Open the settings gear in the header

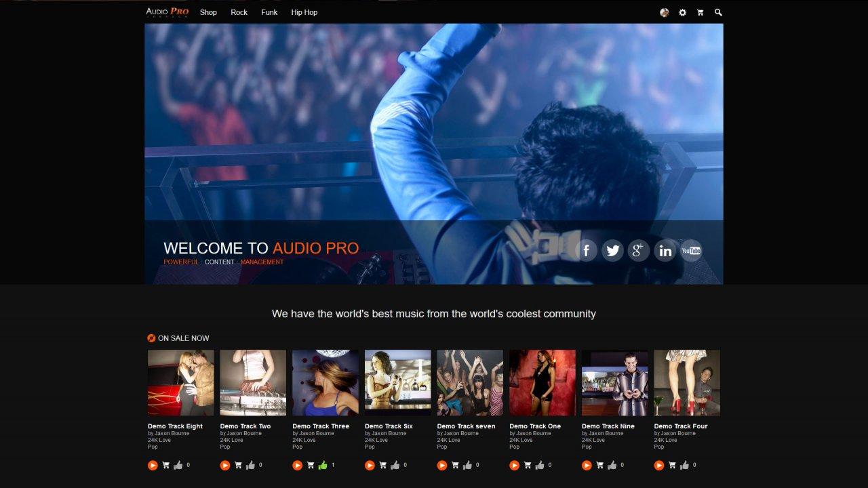pyautogui.click(x=682, y=12)
